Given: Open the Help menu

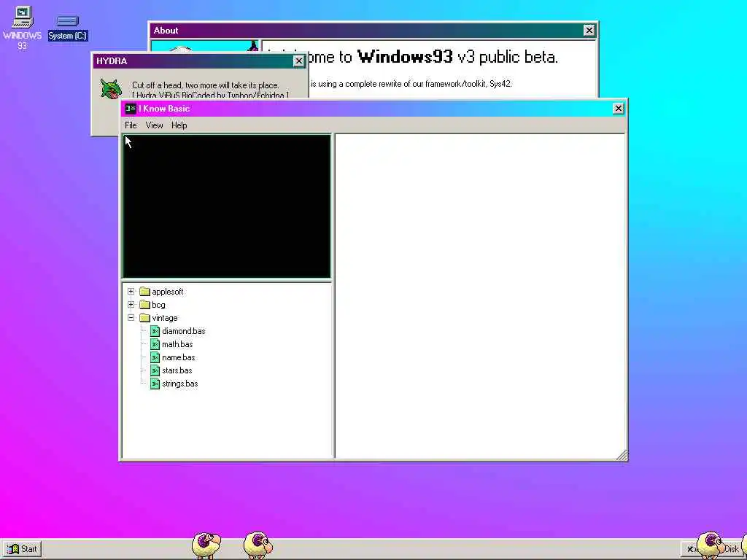Looking at the screenshot, I should 179,125.
